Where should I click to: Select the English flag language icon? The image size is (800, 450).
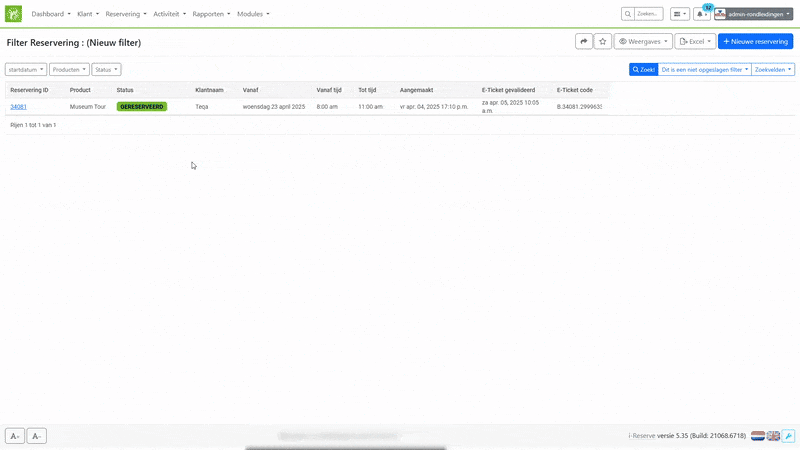773,436
